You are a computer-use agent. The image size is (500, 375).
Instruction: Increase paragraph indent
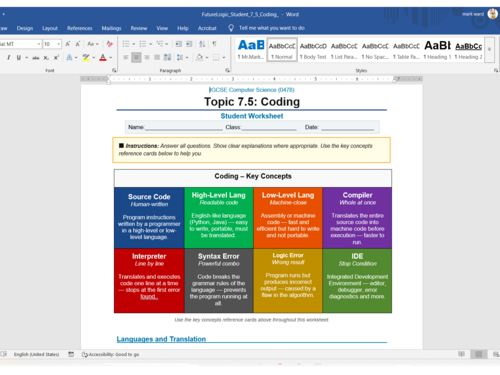coord(189,44)
